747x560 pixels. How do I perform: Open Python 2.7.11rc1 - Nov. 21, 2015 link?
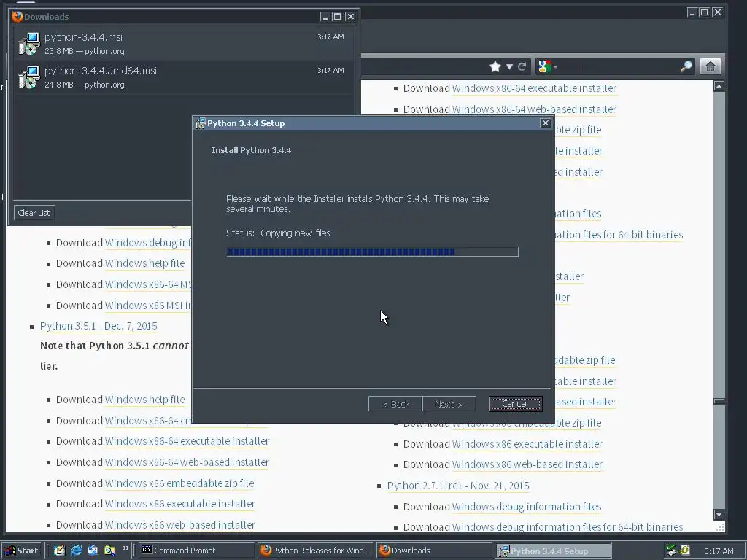[458, 486]
